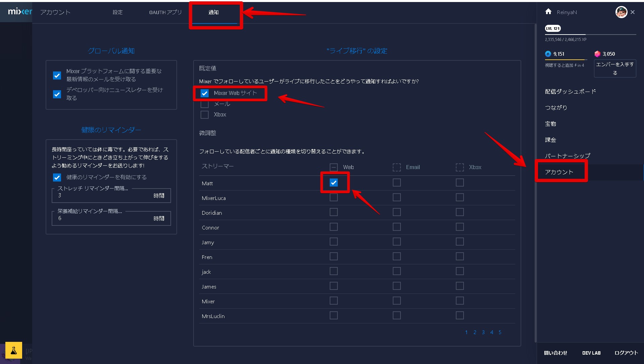Check Web notification for MrsLuclin
Screen dimensions: 644x364
point(334,315)
